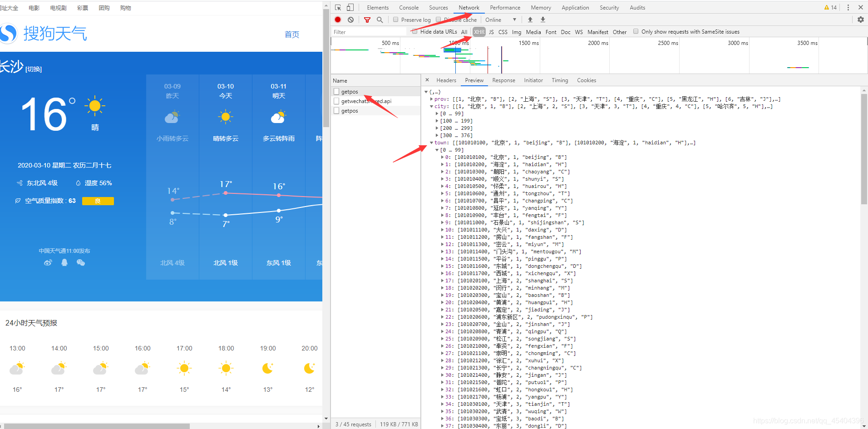Click the cloudy icon for 03-11 tomorrow
868x429 pixels.
(x=278, y=117)
